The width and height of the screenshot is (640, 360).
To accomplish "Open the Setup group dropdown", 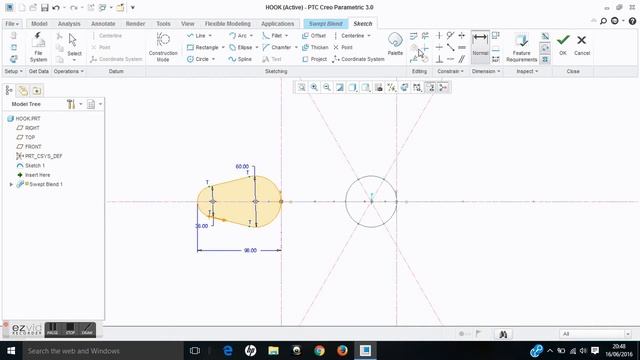I will [x=13, y=71].
